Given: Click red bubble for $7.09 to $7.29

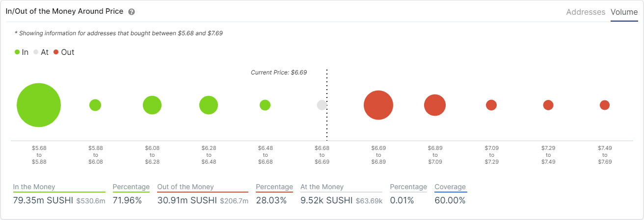Looking at the screenshot, I should [x=491, y=105].
